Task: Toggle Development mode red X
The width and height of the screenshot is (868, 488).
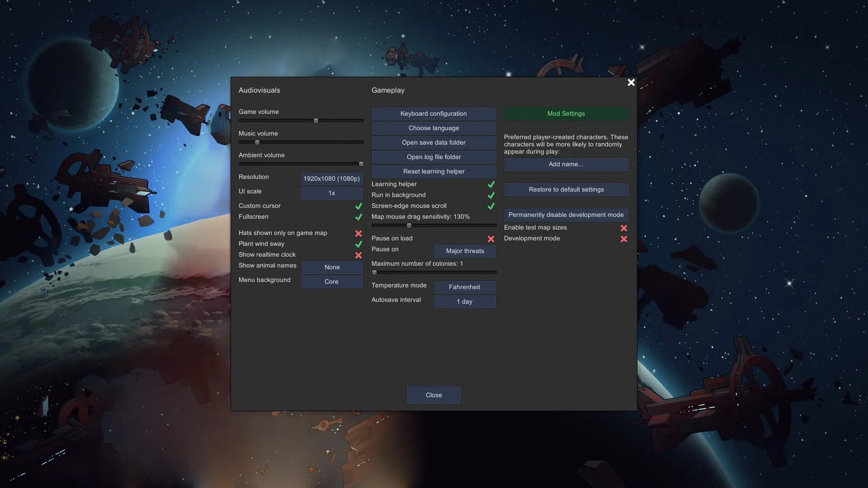Action: (x=624, y=239)
